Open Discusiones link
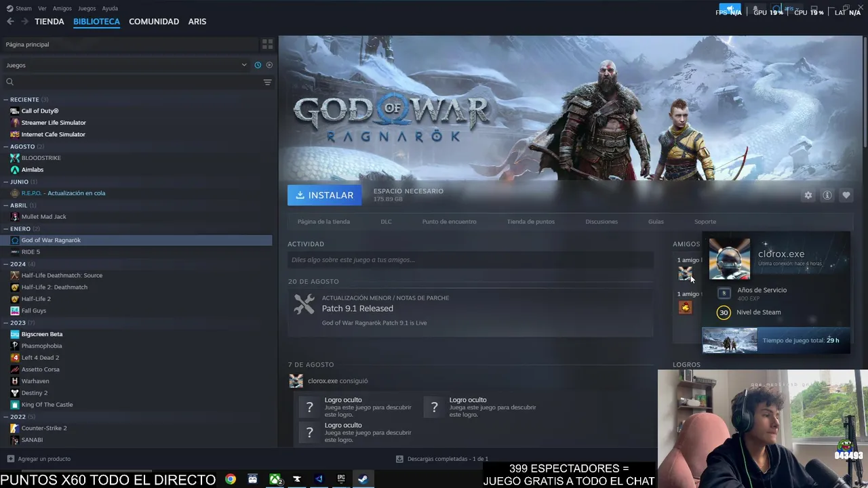The width and height of the screenshot is (868, 488). [x=601, y=222]
